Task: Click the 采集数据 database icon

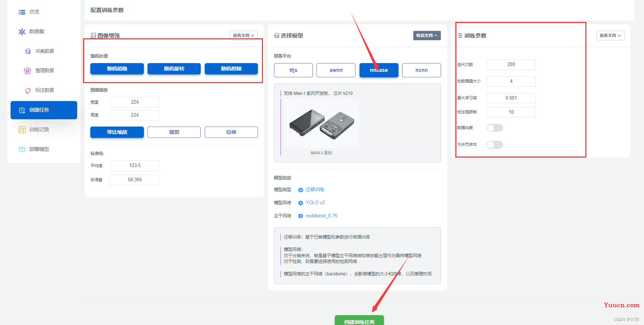Action: [x=28, y=51]
